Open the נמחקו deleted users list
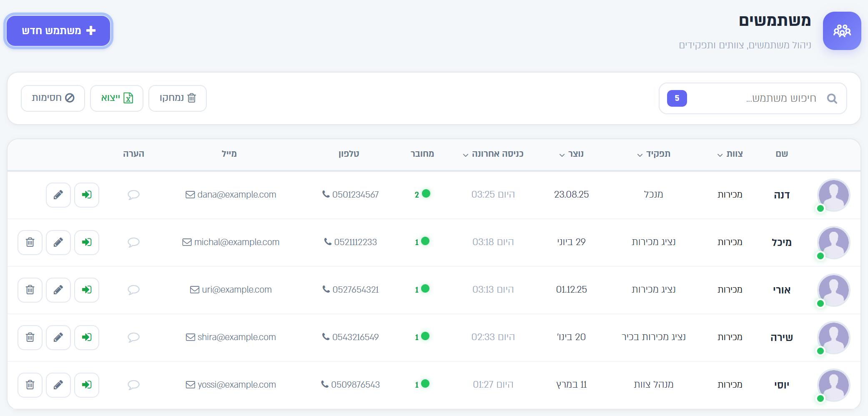 (178, 98)
